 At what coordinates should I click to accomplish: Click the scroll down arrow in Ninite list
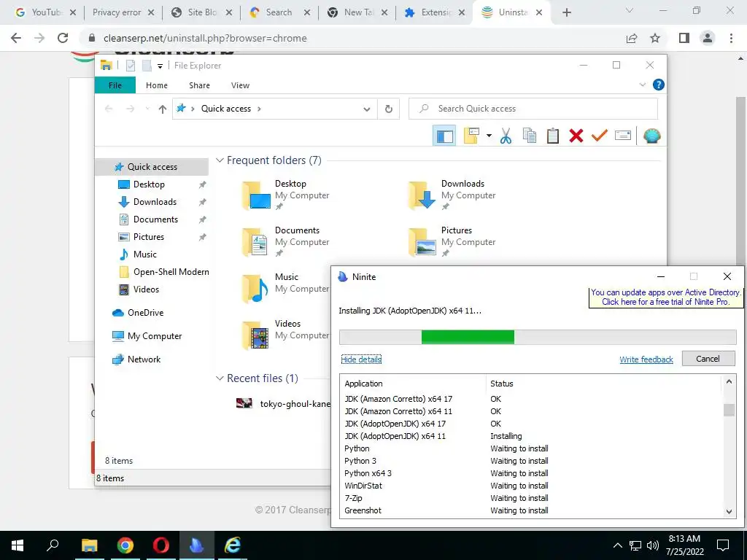click(x=729, y=511)
